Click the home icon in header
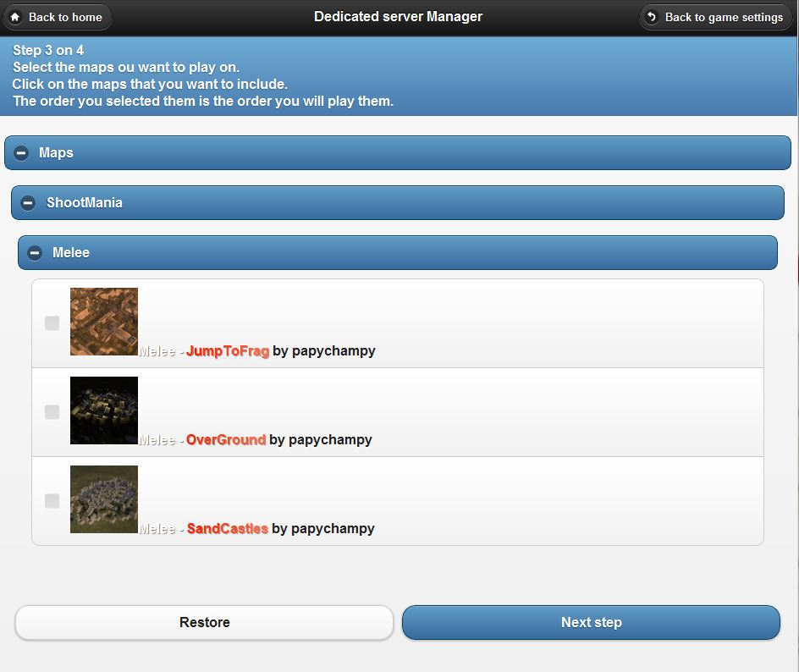This screenshot has width=799, height=672. point(15,17)
